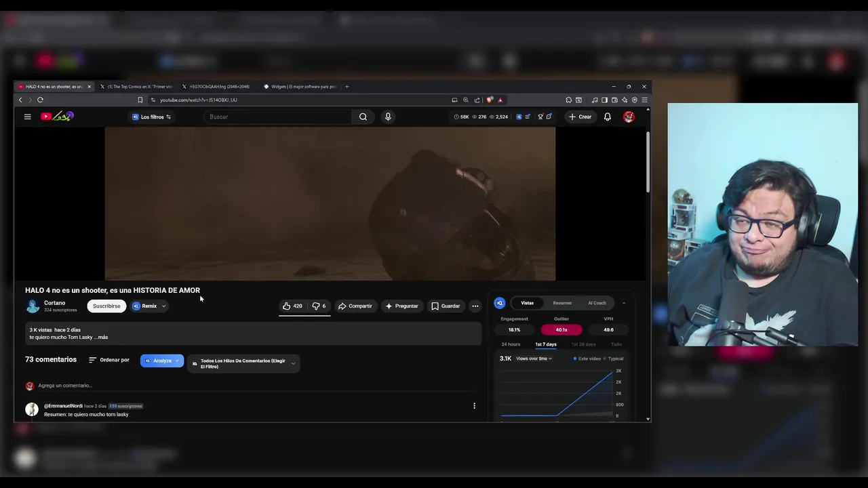Switch to the Widgets browser tab

300,87
